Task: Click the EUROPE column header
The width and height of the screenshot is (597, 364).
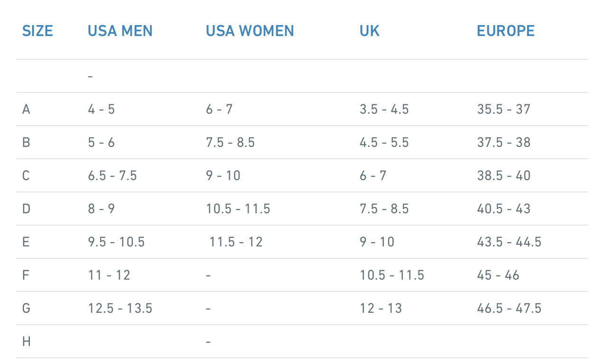Action: coord(505,31)
